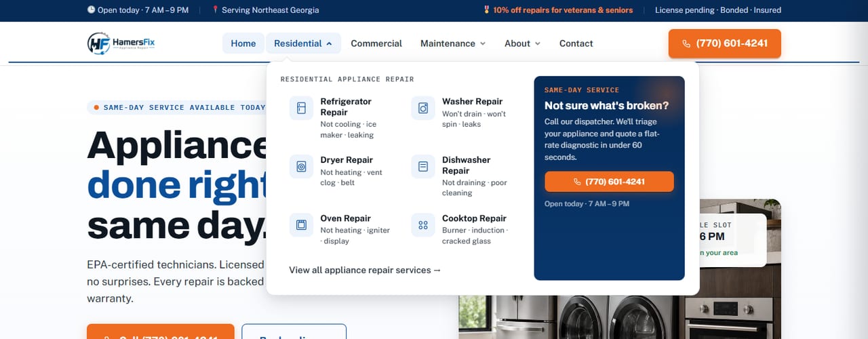
Task: Click Same-Day Service Available Today badge
Action: (179, 107)
